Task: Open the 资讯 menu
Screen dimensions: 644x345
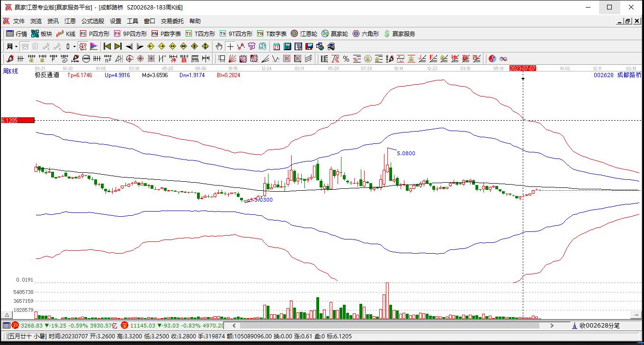Action: tap(53, 21)
